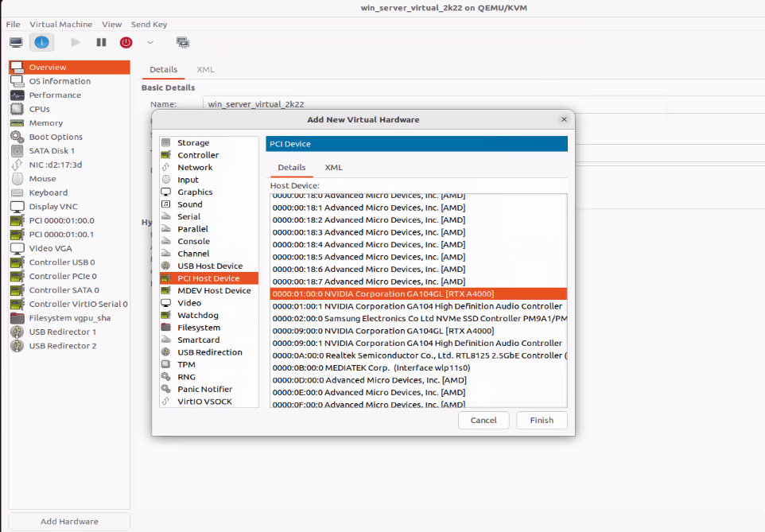This screenshot has width=765, height=532.
Task: Choose Storage hardware type icon
Action: (166, 142)
